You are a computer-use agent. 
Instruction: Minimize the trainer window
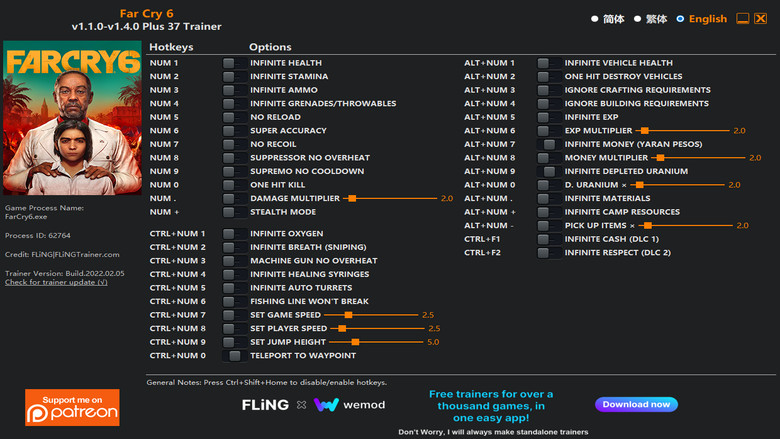743,19
